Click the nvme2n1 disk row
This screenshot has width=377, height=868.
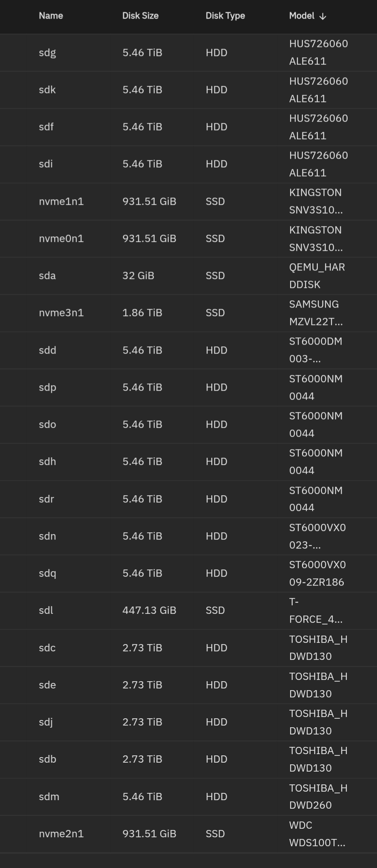pos(61,833)
